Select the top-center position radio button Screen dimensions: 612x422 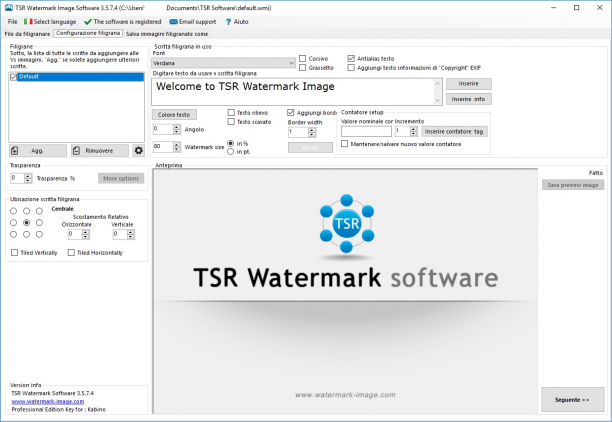[x=27, y=211]
